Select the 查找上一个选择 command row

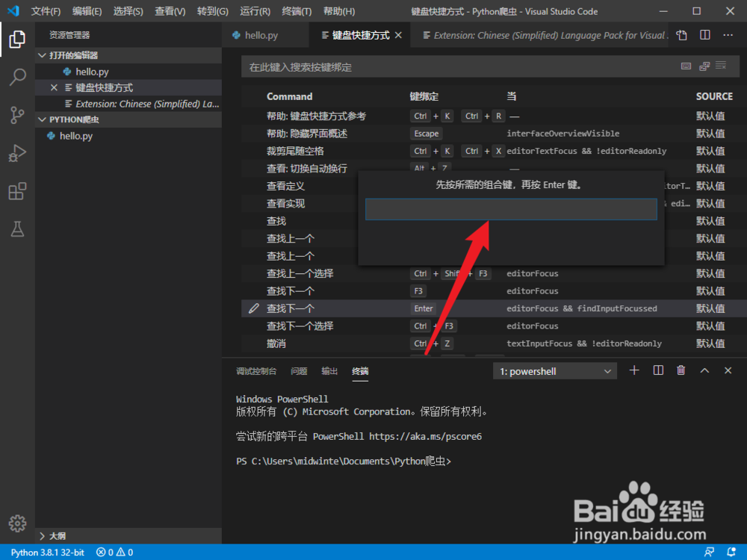[x=494, y=273]
